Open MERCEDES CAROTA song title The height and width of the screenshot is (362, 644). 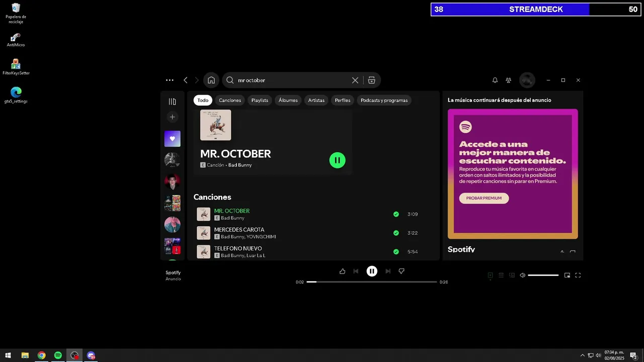point(239,230)
